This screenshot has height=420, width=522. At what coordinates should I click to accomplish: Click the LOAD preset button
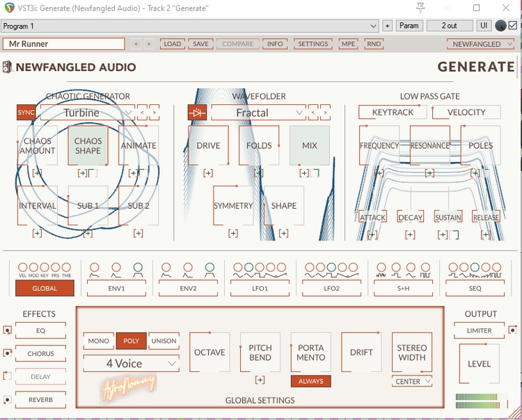tap(173, 44)
